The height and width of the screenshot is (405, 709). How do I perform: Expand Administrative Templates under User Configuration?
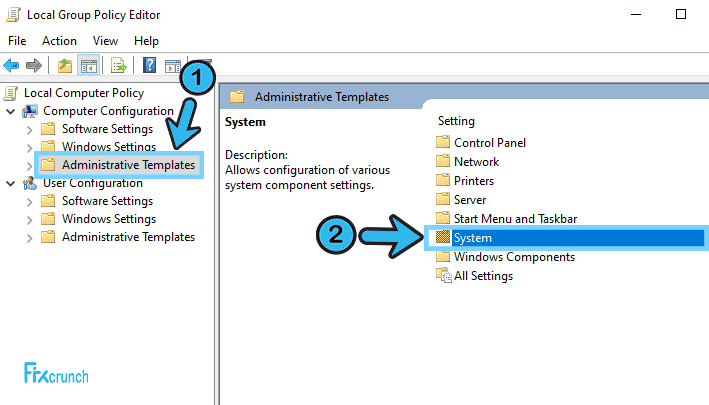[x=30, y=238]
